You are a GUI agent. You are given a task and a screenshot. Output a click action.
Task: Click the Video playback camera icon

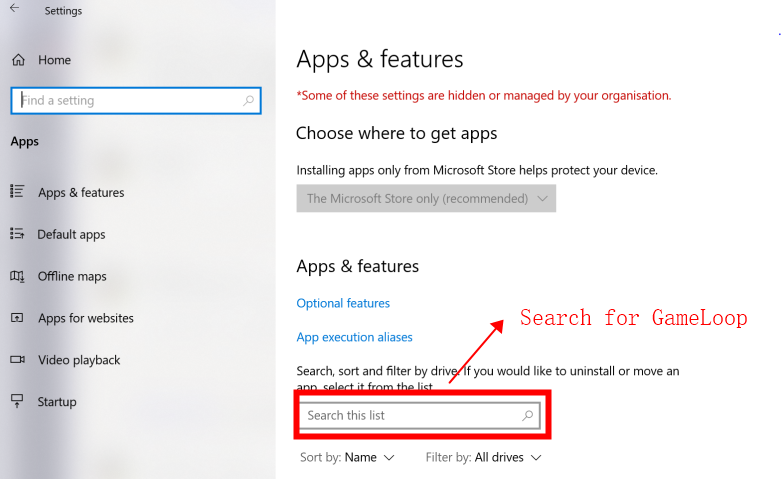coord(17,359)
